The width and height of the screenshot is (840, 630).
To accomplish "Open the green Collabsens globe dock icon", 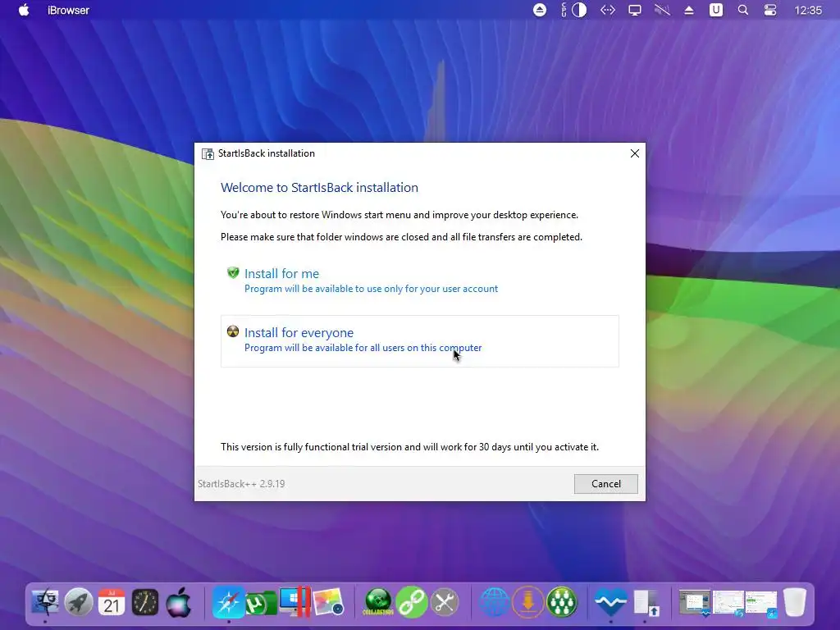I will click(x=378, y=602).
